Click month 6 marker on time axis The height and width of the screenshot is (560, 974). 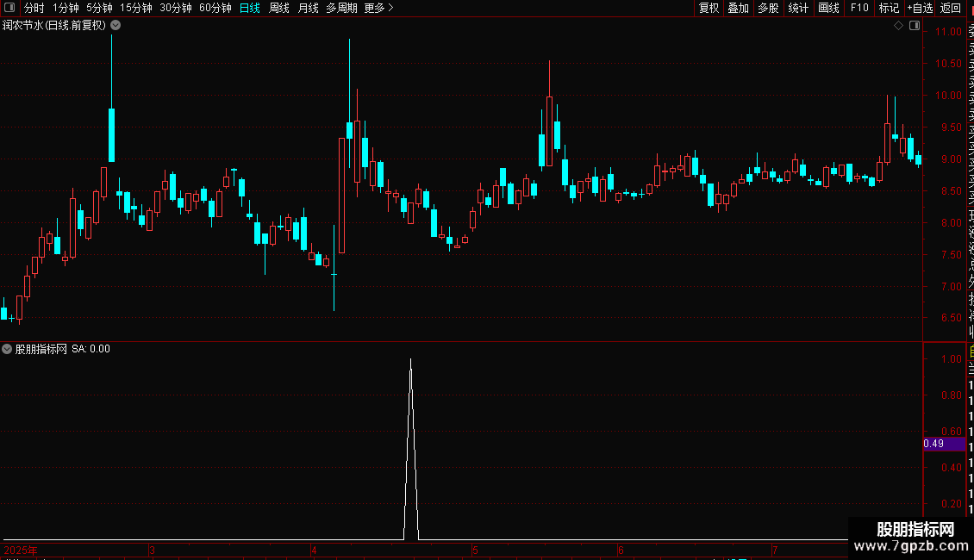pyautogui.click(x=621, y=550)
